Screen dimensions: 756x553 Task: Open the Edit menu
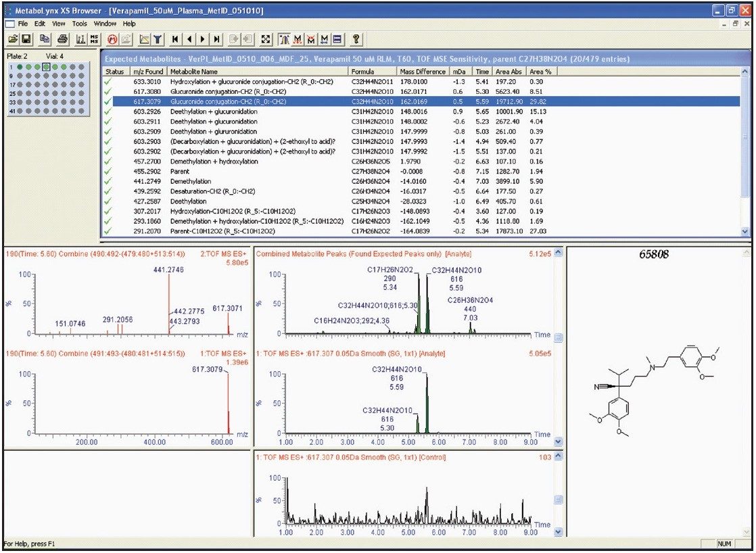40,24
